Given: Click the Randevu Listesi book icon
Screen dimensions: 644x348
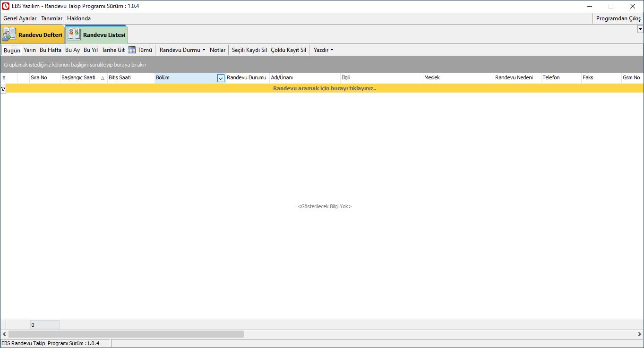Looking at the screenshot, I should (74, 34).
